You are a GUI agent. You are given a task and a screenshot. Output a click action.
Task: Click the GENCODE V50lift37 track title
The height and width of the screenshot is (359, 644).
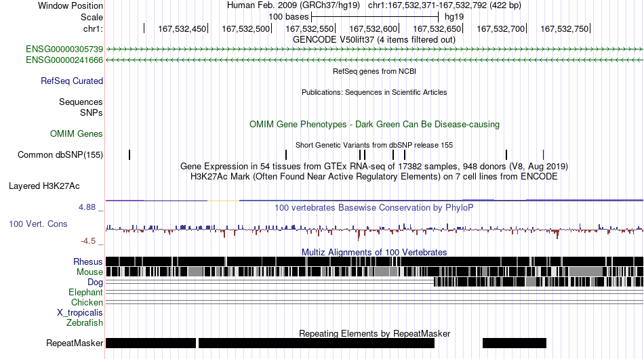[x=374, y=40]
